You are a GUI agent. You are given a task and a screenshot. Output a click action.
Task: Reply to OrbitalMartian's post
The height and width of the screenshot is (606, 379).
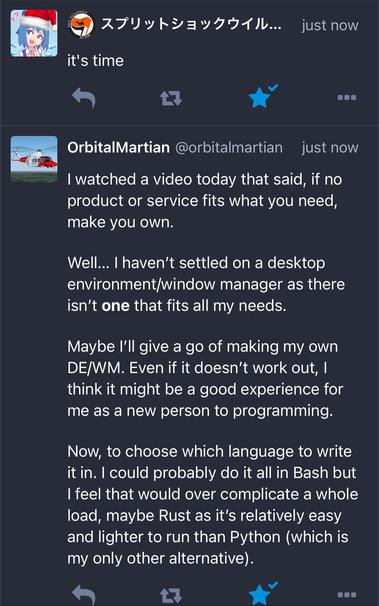pos(84,594)
